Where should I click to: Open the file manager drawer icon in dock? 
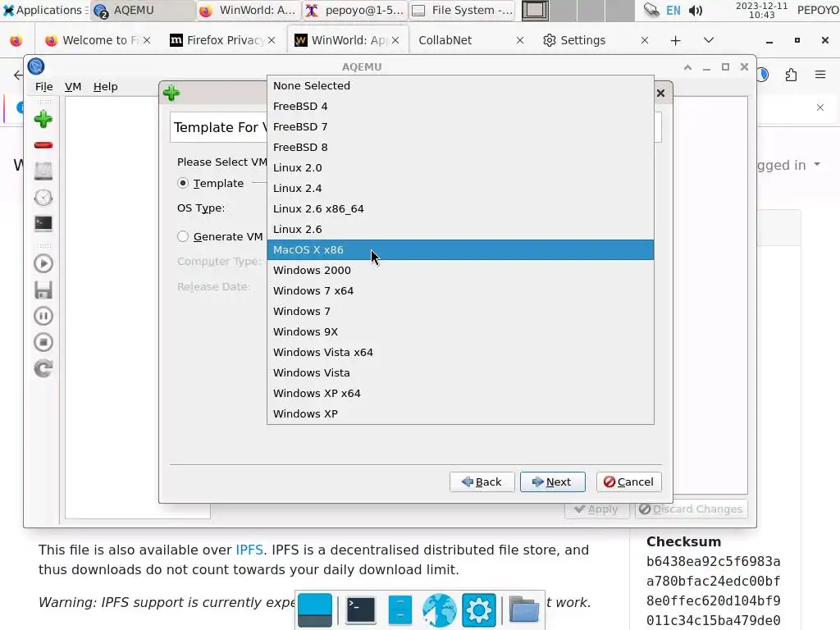pyautogui.click(x=399, y=609)
